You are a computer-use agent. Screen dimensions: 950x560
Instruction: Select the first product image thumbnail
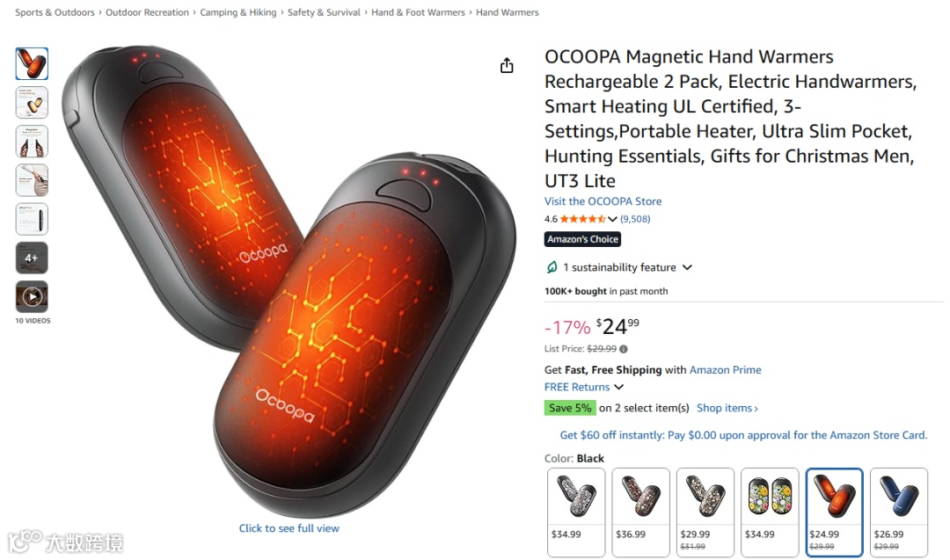click(x=32, y=63)
